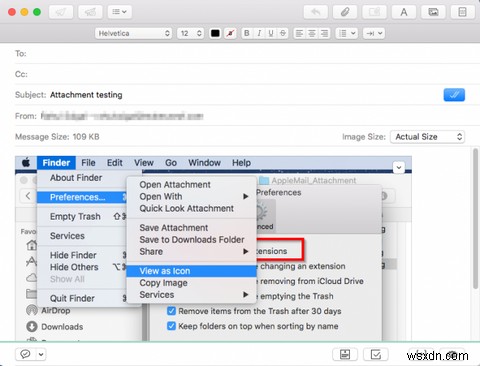Align text left
Image resolution: width=480 pixels, height=366 pixels.
point(299,33)
